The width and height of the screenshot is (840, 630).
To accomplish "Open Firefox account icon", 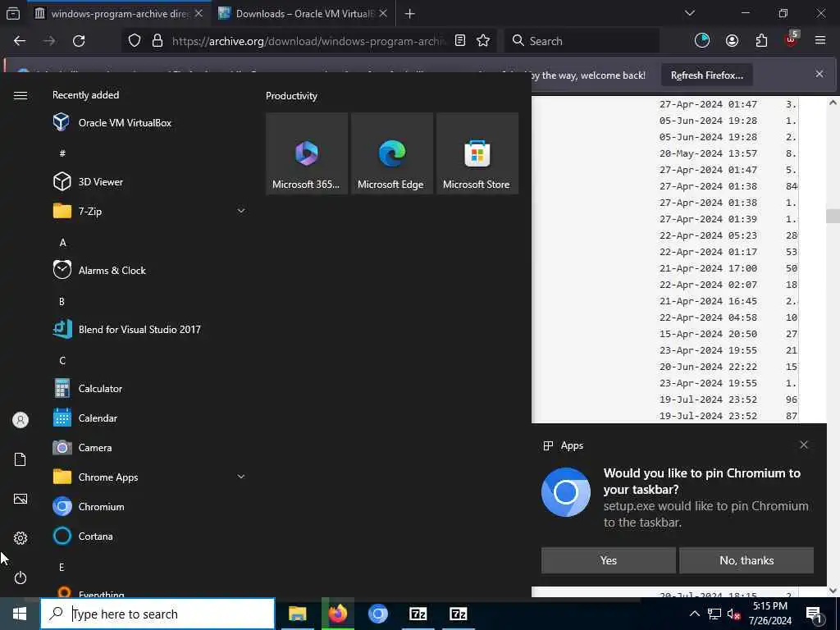I will tap(732, 41).
